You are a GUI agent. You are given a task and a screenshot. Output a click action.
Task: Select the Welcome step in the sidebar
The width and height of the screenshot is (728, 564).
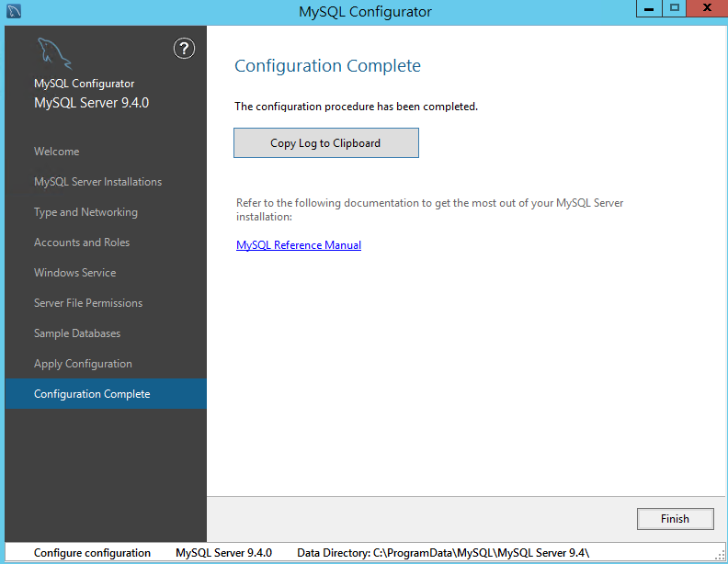(106, 152)
